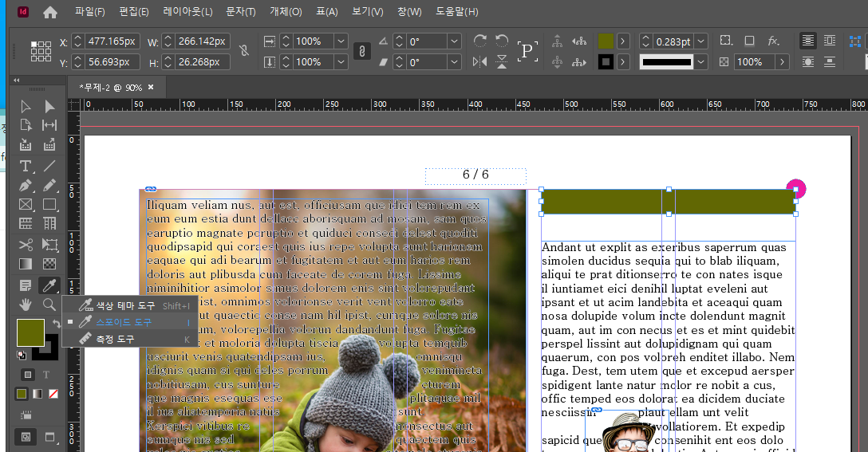Set formatting affects container
The image size is (868, 452).
(x=28, y=375)
